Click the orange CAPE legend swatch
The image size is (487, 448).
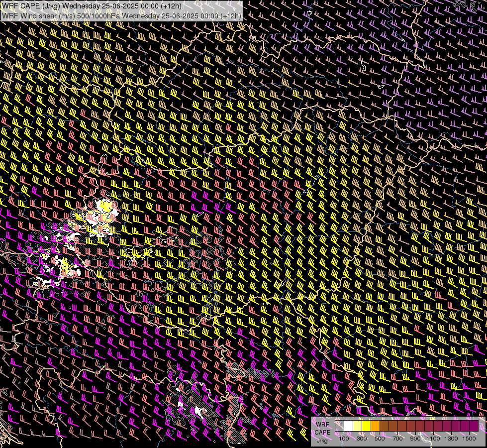click(x=375, y=426)
